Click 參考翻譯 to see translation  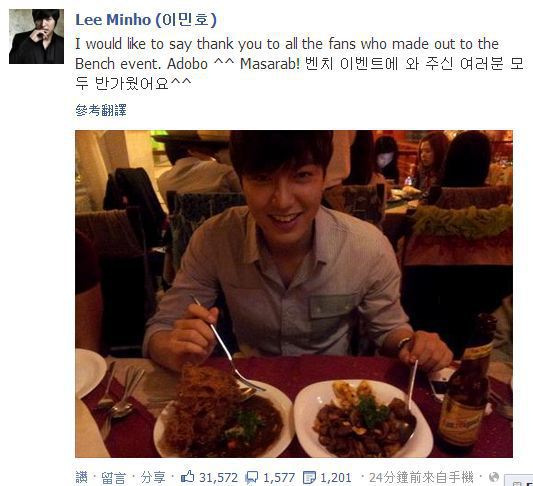pyautogui.click(x=101, y=110)
